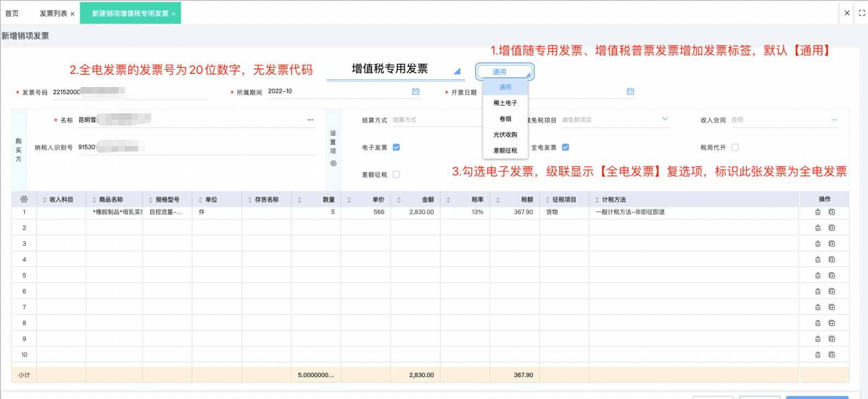The image size is (868, 399).
Task: Enable the 税局代开 checkbox
Action: 735,147
